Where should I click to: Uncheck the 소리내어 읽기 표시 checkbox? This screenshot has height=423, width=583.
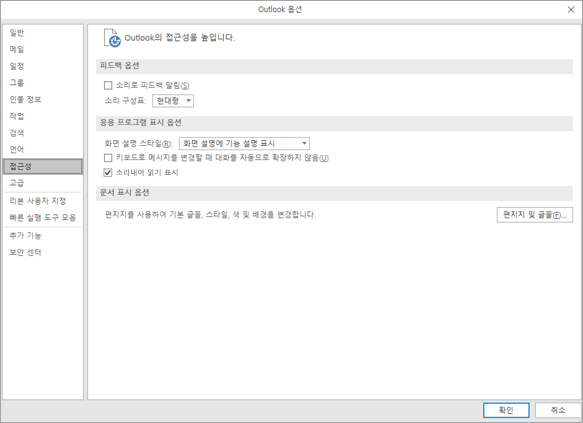tap(108, 172)
